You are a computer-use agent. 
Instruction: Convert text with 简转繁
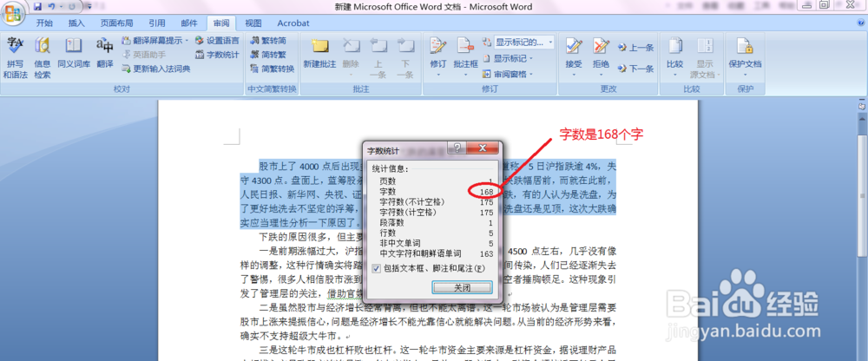268,55
